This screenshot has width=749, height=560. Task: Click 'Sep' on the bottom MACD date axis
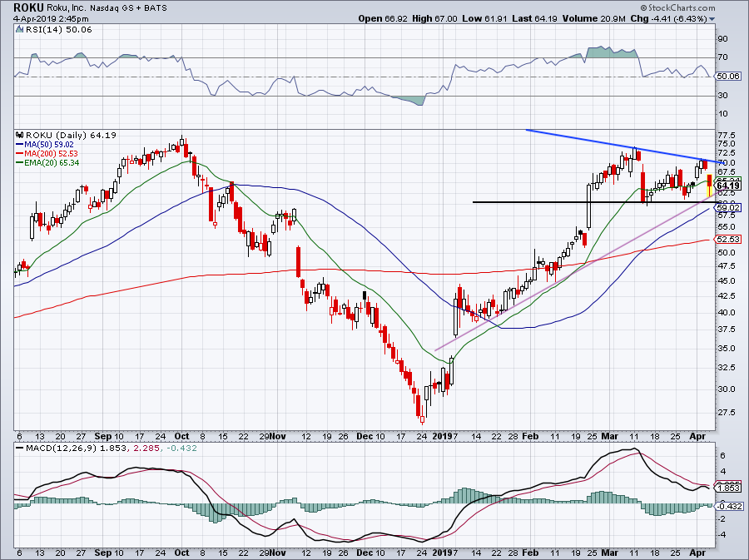click(x=102, y=553)
